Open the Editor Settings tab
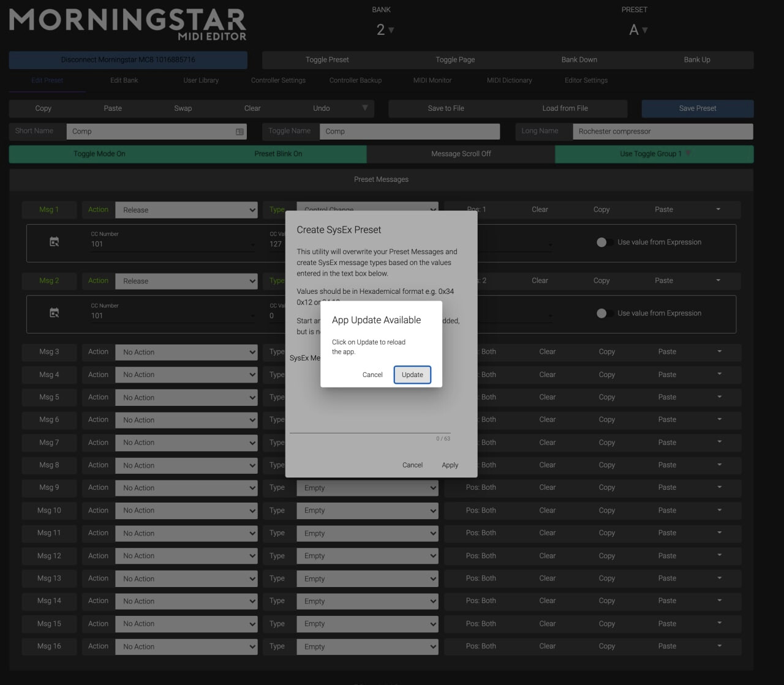Image resolution: width=784 pixels, height=685 pixels. tap(586, 80)
